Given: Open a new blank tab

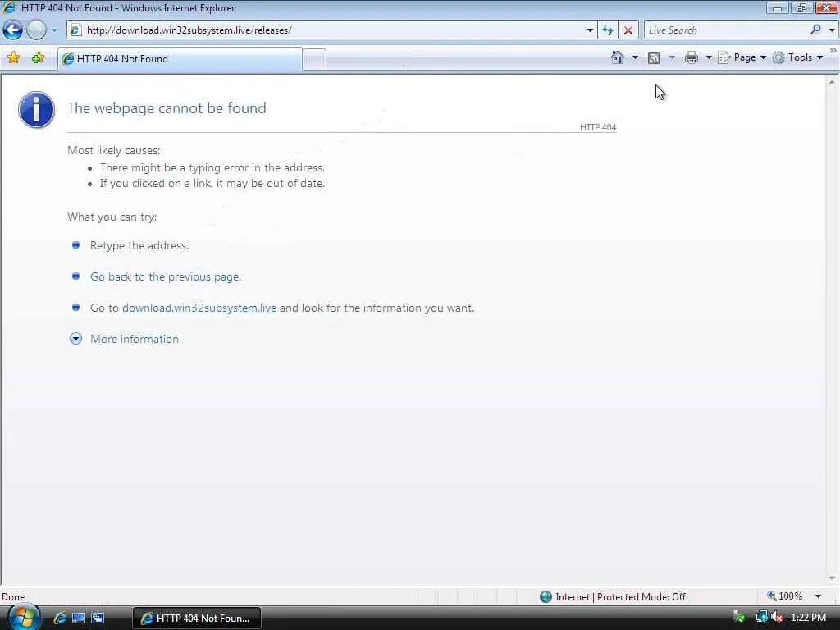Looking at the screenshot, I should tap(314, 59).
